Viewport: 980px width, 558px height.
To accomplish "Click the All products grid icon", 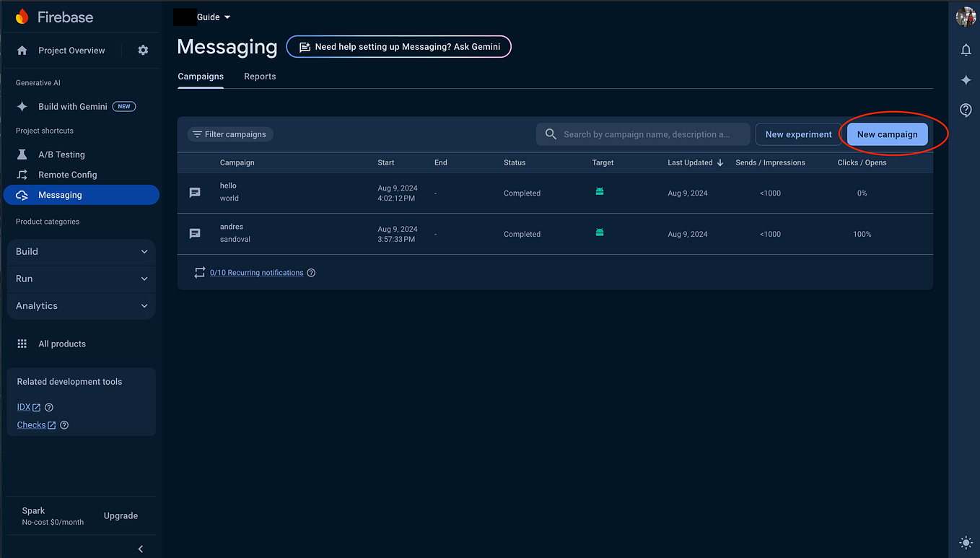I will pos(22,344).
